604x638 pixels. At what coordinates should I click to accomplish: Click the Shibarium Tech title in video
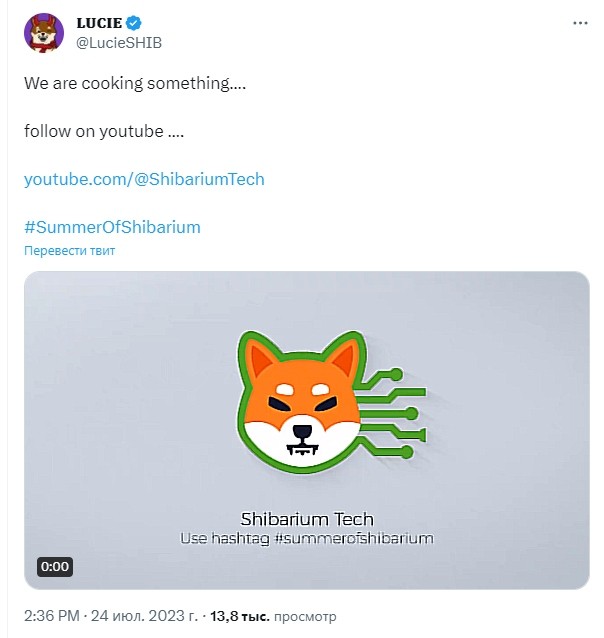coord(307,519)
